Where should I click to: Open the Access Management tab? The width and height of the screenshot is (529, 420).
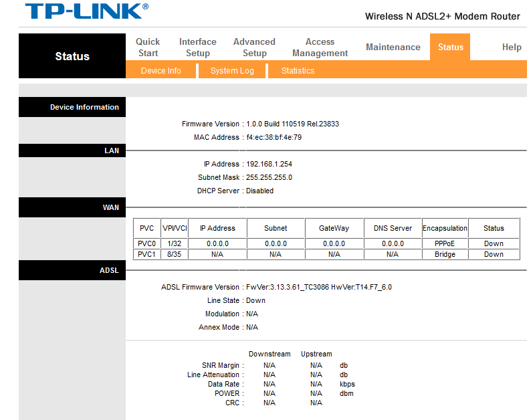click(x=320, y=47)
